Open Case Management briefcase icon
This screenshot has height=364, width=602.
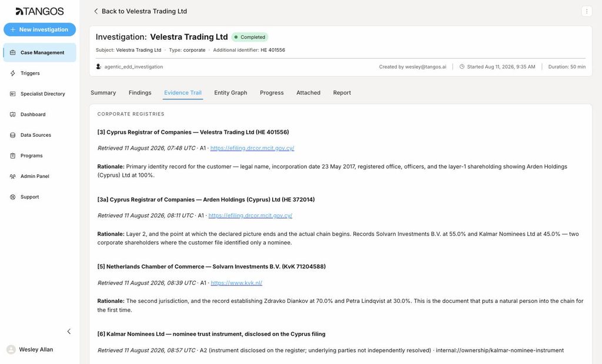click(13, 53)
